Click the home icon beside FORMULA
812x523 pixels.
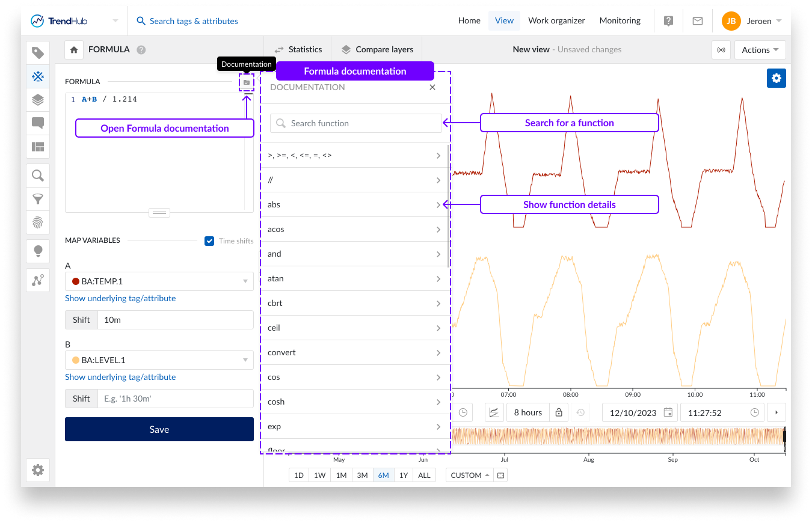coord(74,50)
